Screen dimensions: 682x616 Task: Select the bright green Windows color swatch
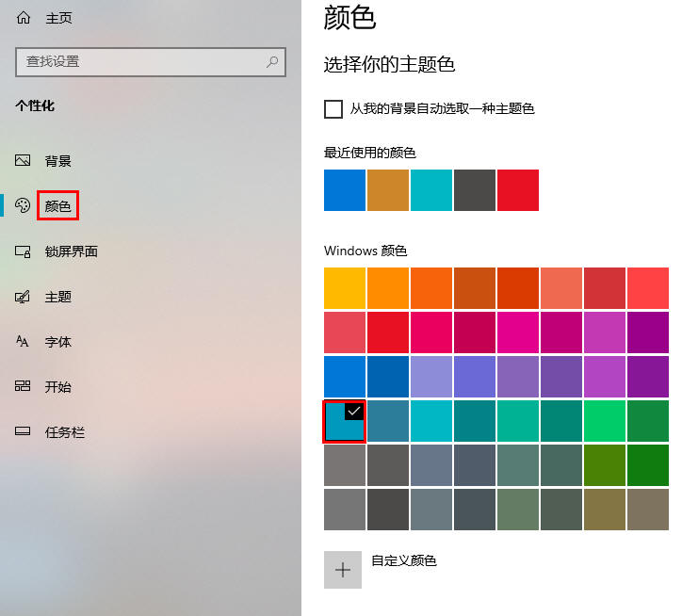coord(605,421)
